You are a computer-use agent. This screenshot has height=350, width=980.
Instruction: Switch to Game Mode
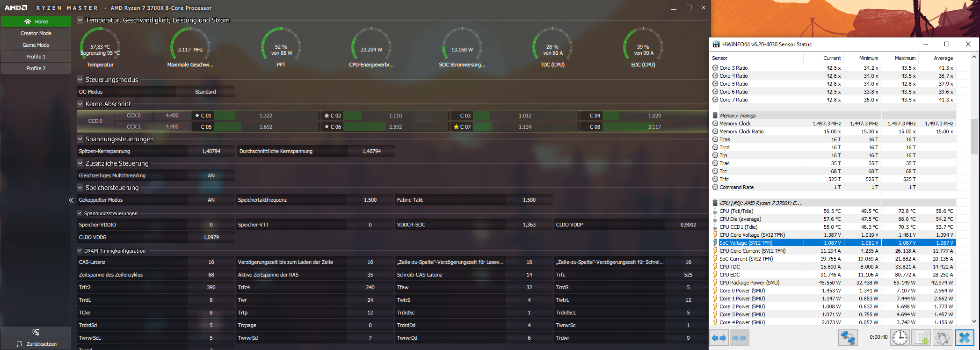36,45
